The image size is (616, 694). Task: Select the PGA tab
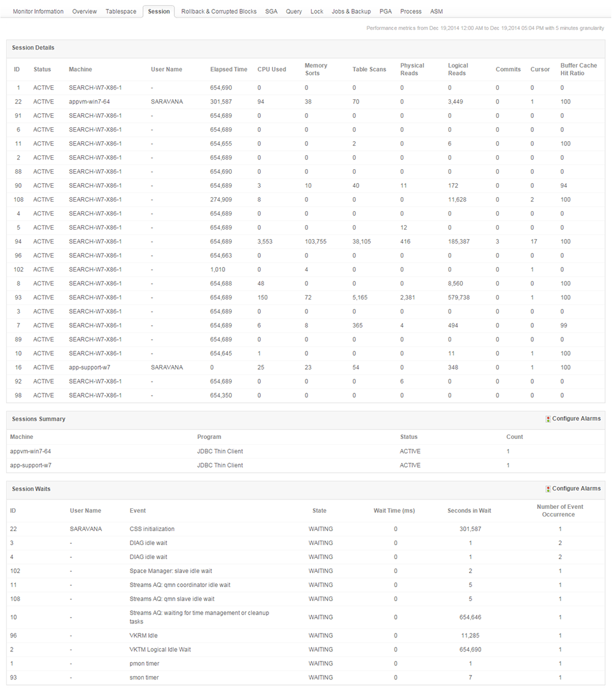click(x=386, y=11)
